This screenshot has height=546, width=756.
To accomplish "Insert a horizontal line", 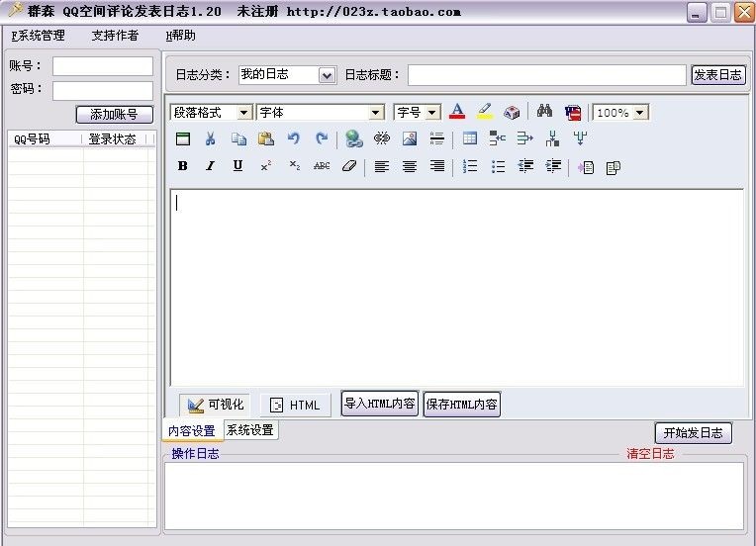I will [437, 138].
